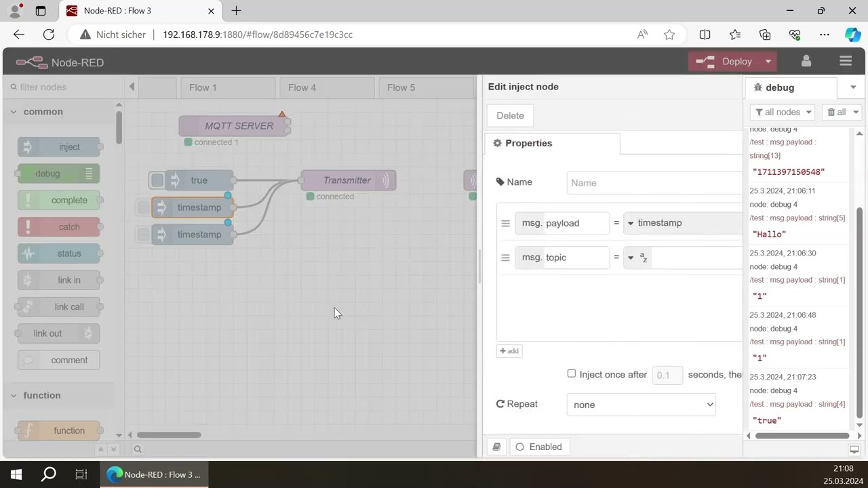This screenshot has height=488, width=868.
Task: Open the Windows Start menu
Action: point(16,474)
